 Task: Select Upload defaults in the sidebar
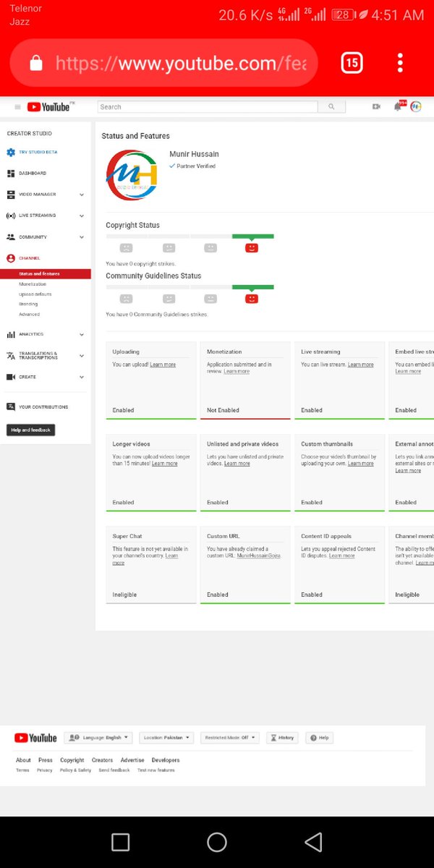pos(35,294)
